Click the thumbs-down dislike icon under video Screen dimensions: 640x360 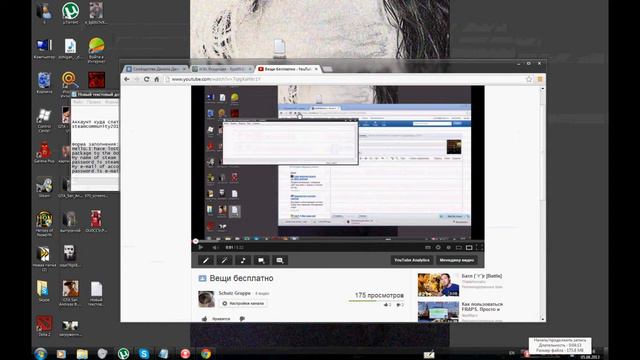pos(242,318)
